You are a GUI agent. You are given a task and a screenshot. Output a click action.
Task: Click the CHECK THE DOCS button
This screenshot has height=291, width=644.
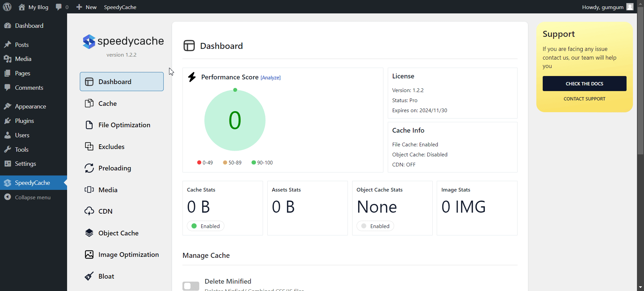click(585, 84)
